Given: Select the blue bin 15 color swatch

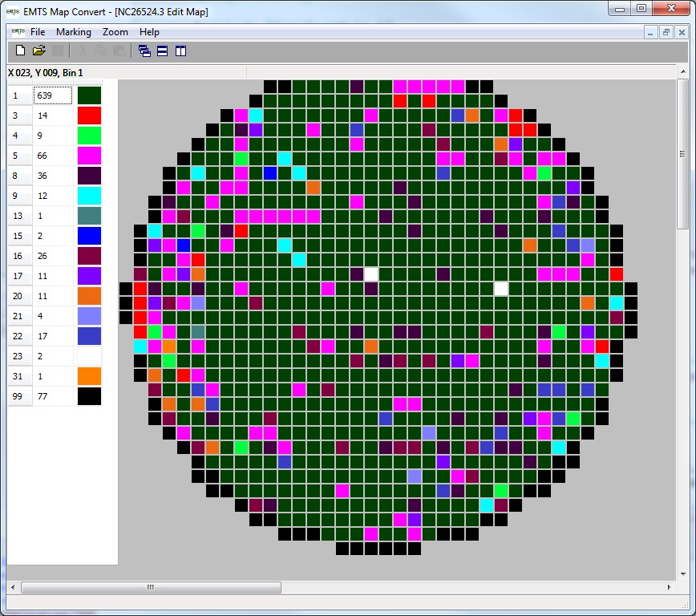Looking at the screenshot, I should [89, 236].
